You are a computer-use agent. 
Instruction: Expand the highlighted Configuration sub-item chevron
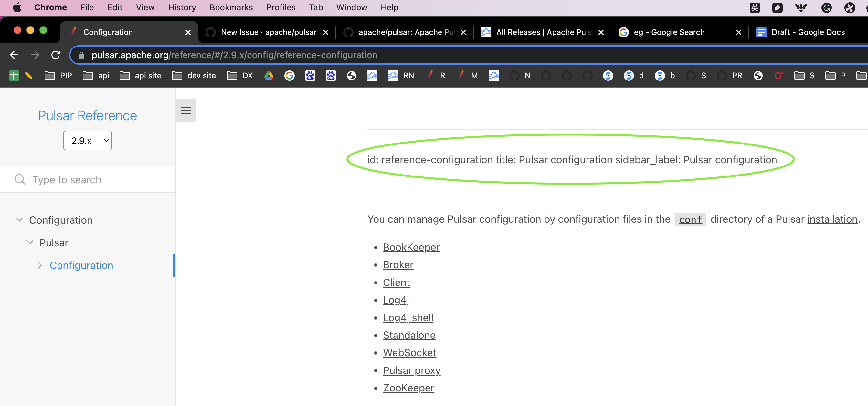40,265
